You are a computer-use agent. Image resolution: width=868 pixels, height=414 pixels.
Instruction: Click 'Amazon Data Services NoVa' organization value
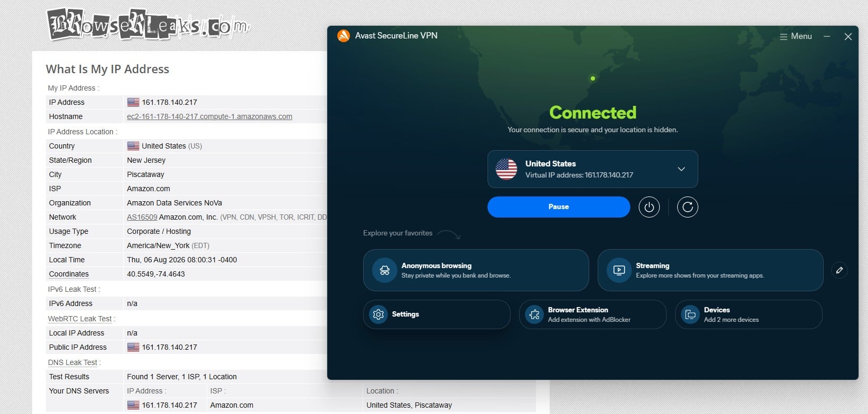click(174, 203)
